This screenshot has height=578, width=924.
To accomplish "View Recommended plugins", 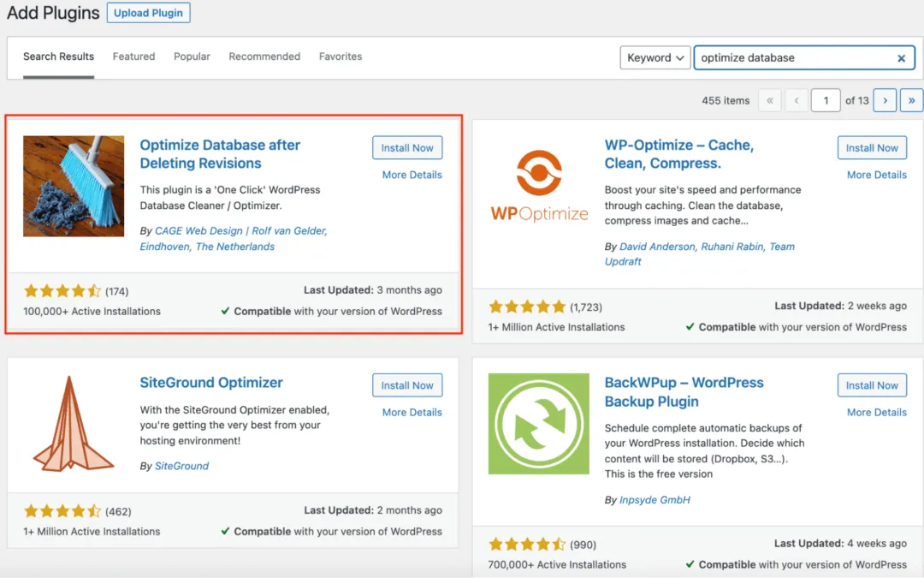I will pyautogui.click(x=264, y=56).
